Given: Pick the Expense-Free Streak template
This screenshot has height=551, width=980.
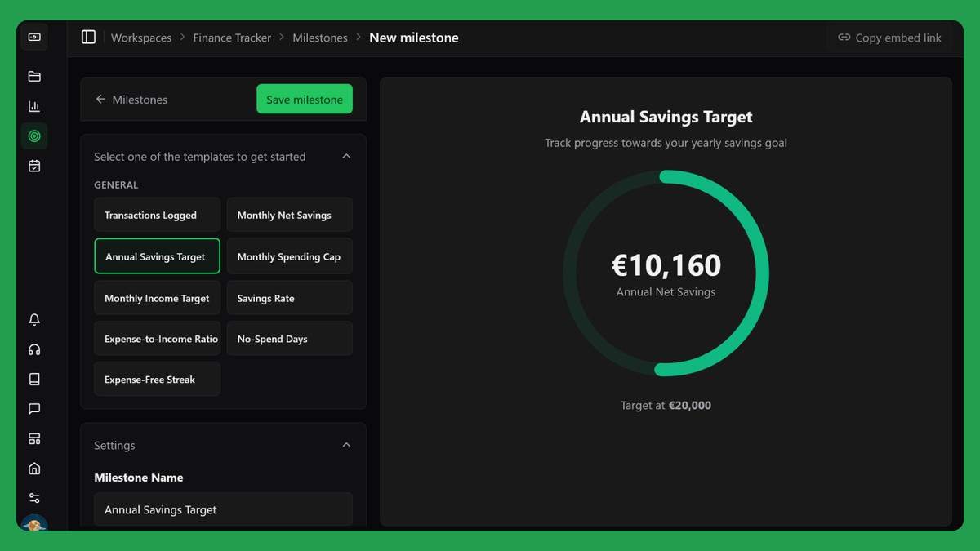Looking at the screenshot, I should tap(157, 380).
